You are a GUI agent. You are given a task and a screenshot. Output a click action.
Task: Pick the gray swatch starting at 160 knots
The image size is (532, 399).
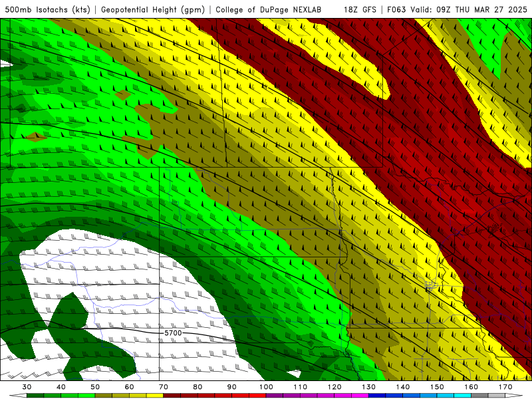click(479, 396)
